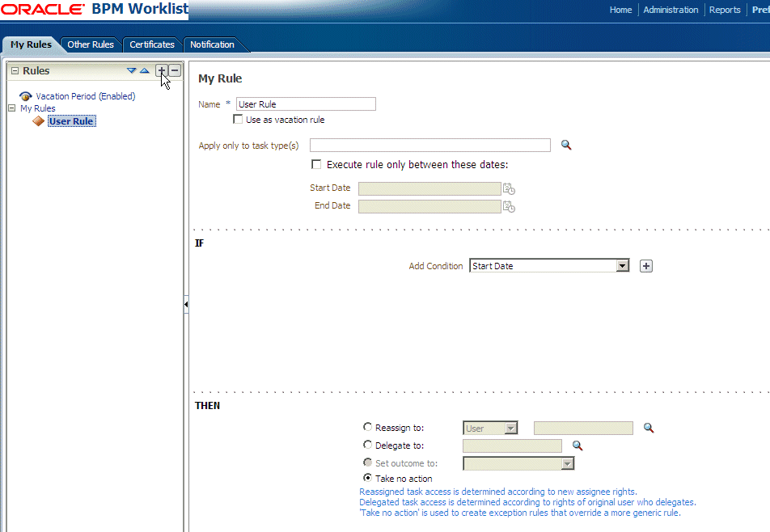Image resolution: width=770 pixels, height=532 pixels.
Task: Collapse the Rules panel
Action: (x=15, y=70)
